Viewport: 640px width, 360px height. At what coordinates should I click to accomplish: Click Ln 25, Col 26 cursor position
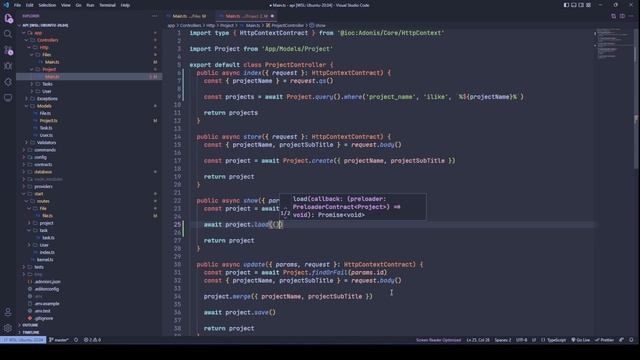pos(478,340)
